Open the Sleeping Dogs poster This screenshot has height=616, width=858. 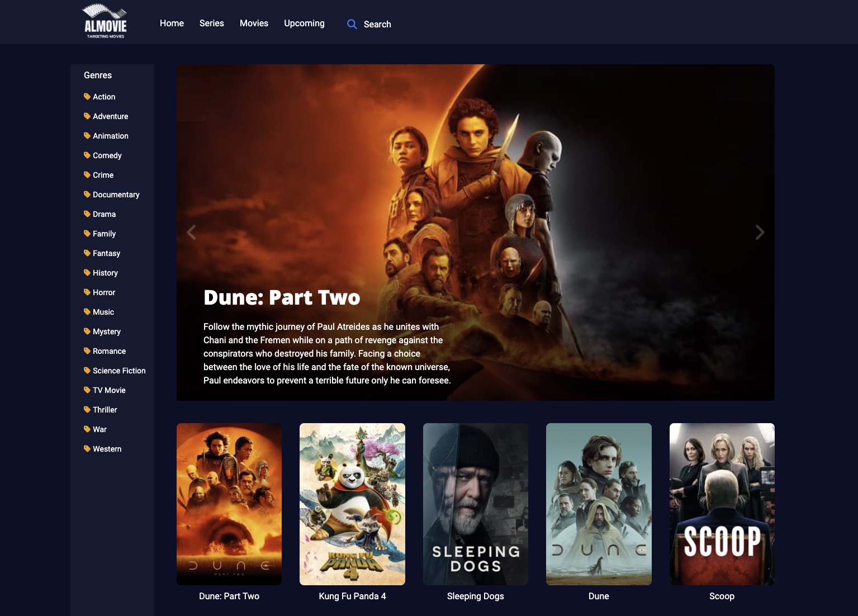point(476,504)
